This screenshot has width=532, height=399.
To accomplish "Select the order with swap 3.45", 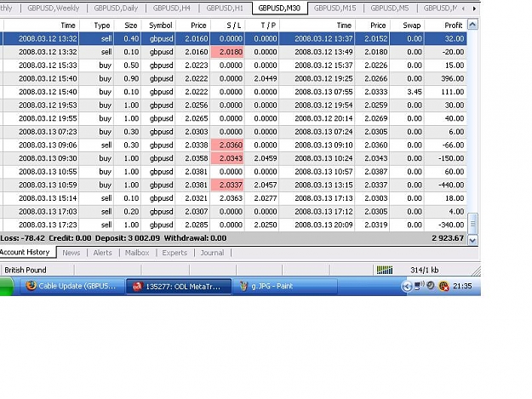I will [233, 92].
